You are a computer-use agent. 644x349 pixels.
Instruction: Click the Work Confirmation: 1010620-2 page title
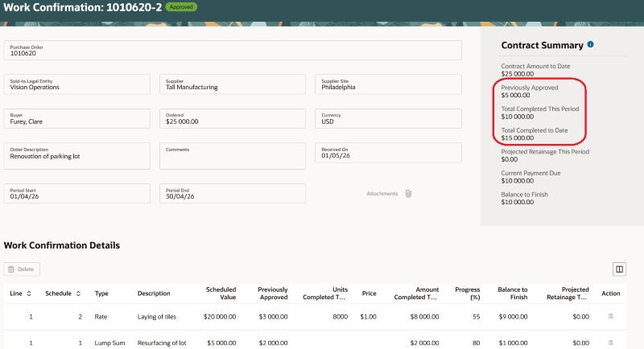click(83, 7)
